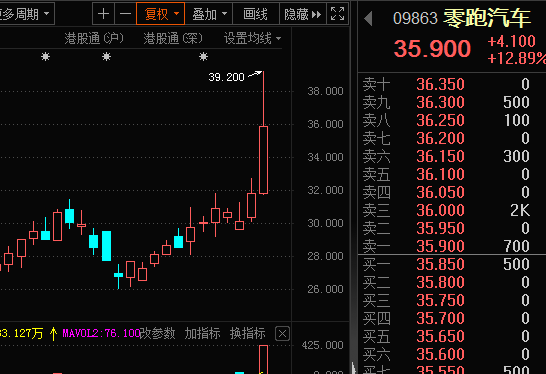Click 买五 price 35.650
546x374 pixels.
(x=440, y=336)
